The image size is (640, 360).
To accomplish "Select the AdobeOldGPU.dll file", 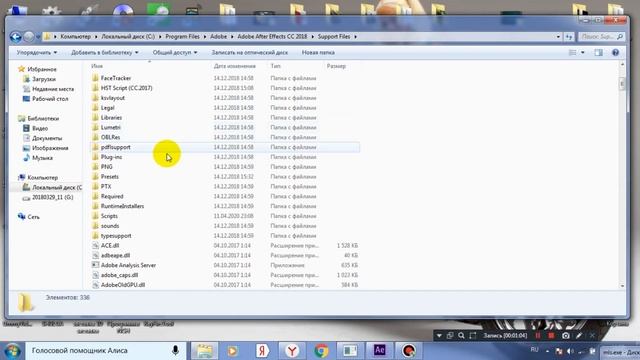I will [x=123, y=285].
